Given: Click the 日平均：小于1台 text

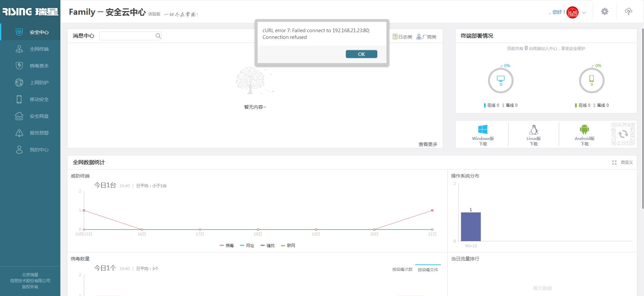Looking at the screenshot, I should click(x=151, y=186).
